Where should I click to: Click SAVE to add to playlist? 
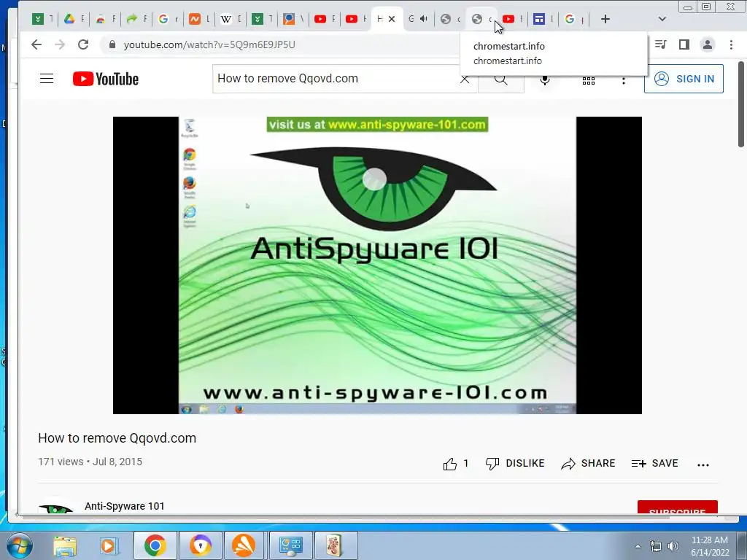point(654,463)
